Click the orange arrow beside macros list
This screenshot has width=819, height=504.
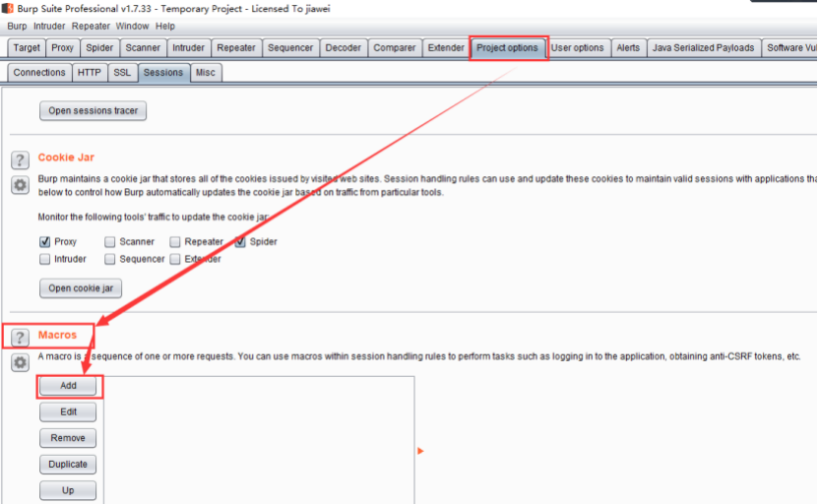420,451
